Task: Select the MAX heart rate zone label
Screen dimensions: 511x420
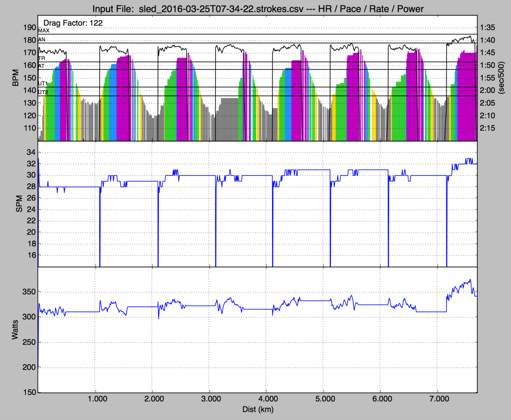Action: coord(43,31)
